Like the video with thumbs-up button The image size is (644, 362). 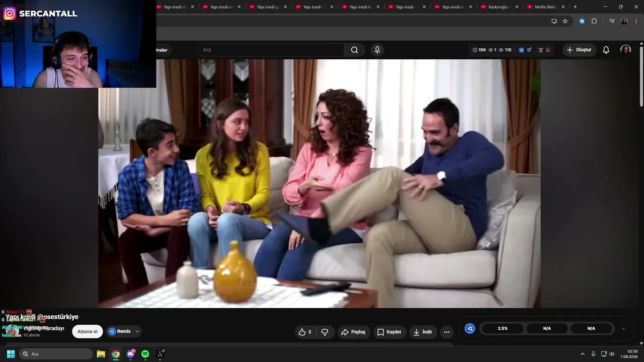tap(304, 332)
